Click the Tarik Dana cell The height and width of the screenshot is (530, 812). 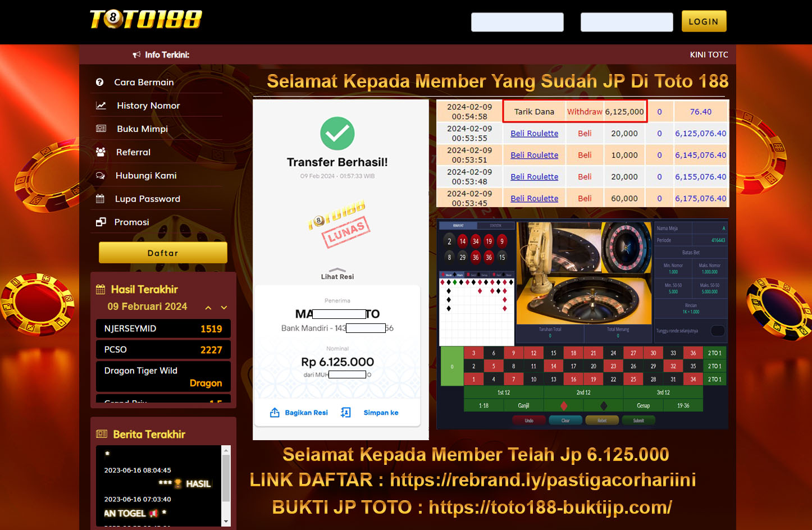(x=534, y=112)
